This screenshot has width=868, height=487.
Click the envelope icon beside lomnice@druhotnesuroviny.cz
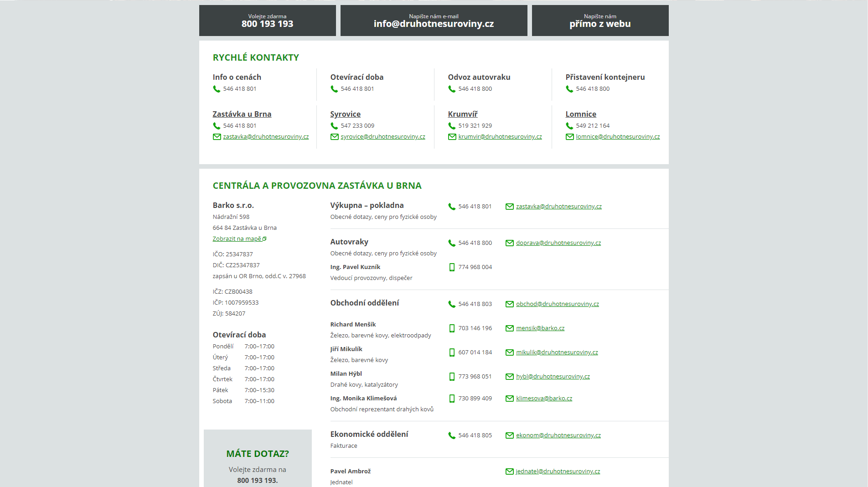coord(569,137)
